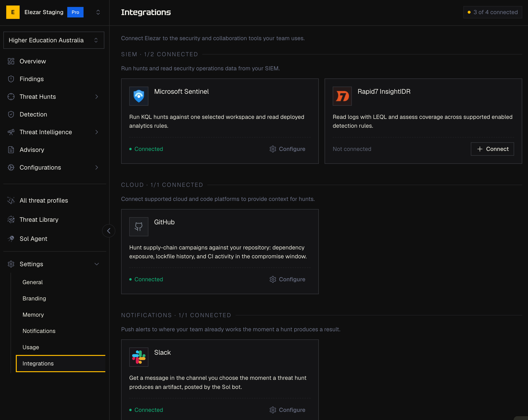The height and width of the screenshot is (420, 528).
Task: Click the yellow E workspace avatar
Action: point(13,12)
